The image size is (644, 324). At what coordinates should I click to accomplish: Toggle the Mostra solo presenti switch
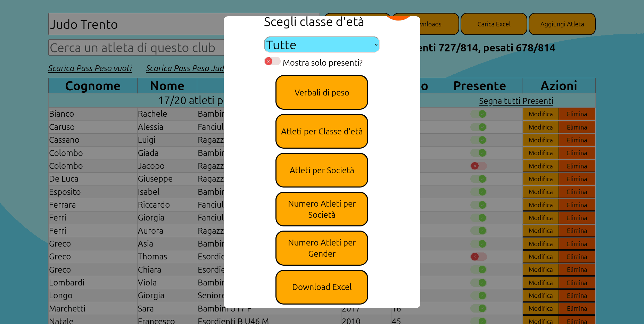[x=272, y=61]
